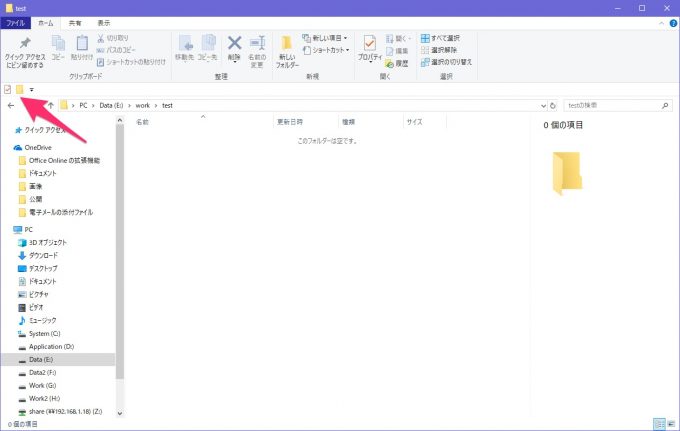Open Office Online の拡張機能 folder

pyautogui.click(x=59, y=160)
